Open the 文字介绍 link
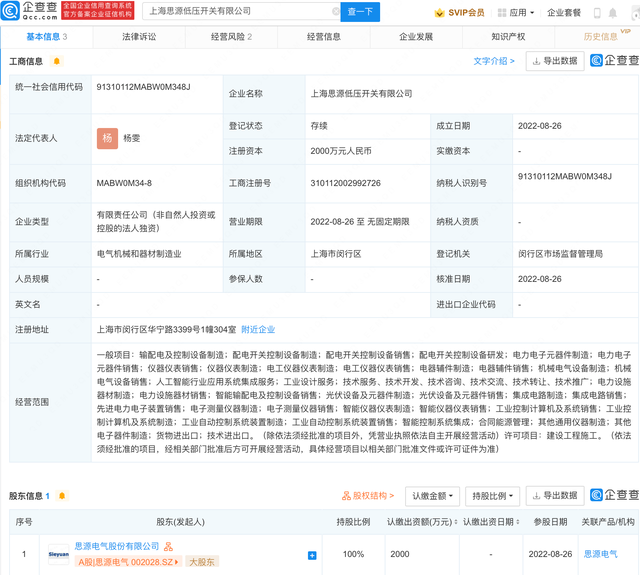The image size is (640, 575). [x=493, y=61]
